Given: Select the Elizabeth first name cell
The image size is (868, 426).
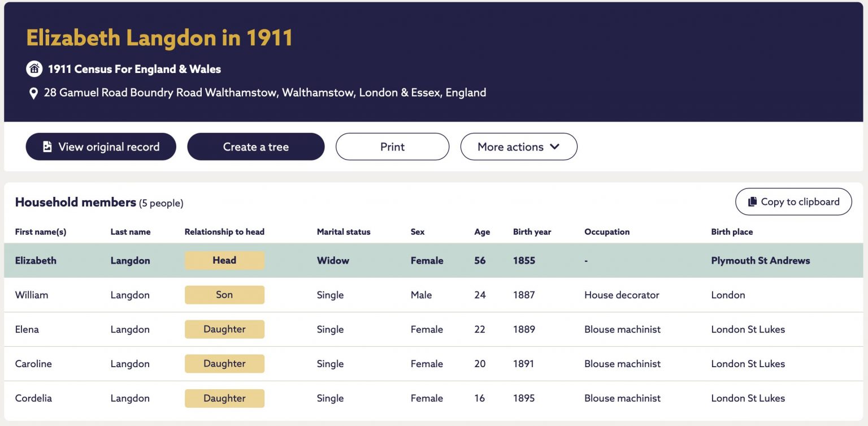Looking at the screenshot, I should (x=36, y=261).
